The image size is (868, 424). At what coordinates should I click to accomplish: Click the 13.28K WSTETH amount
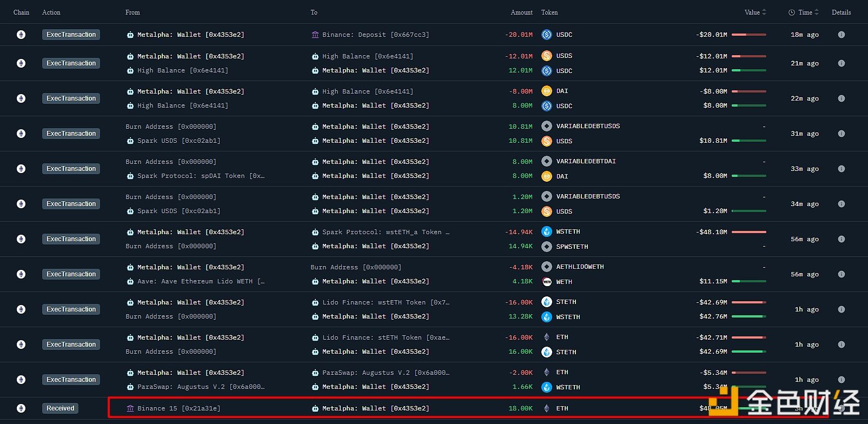pyautogui.click(x=520, y=317)
